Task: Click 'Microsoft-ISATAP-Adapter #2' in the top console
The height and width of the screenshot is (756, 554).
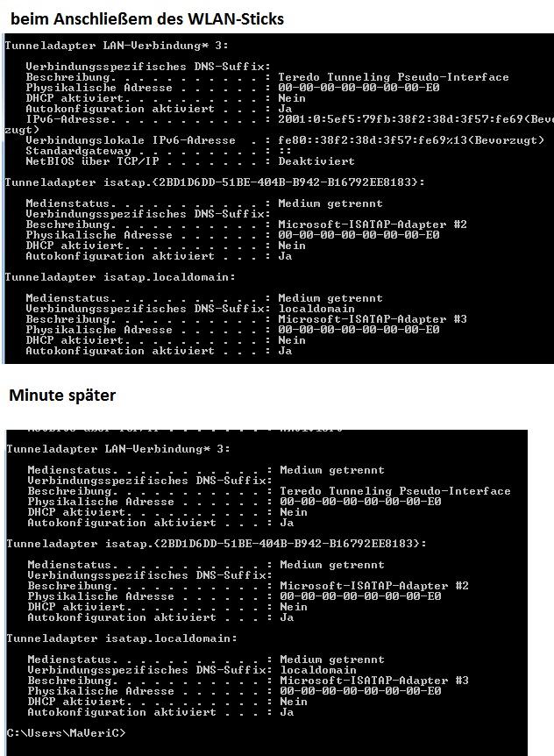Action: (x=373, y=225)
